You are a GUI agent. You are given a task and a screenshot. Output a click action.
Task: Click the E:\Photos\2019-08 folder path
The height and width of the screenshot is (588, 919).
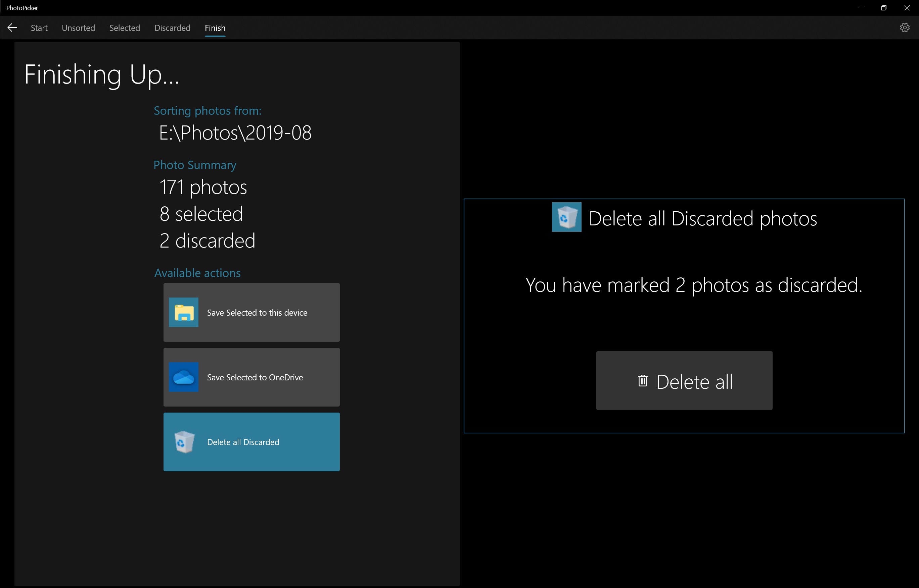[x=235, y=133]
